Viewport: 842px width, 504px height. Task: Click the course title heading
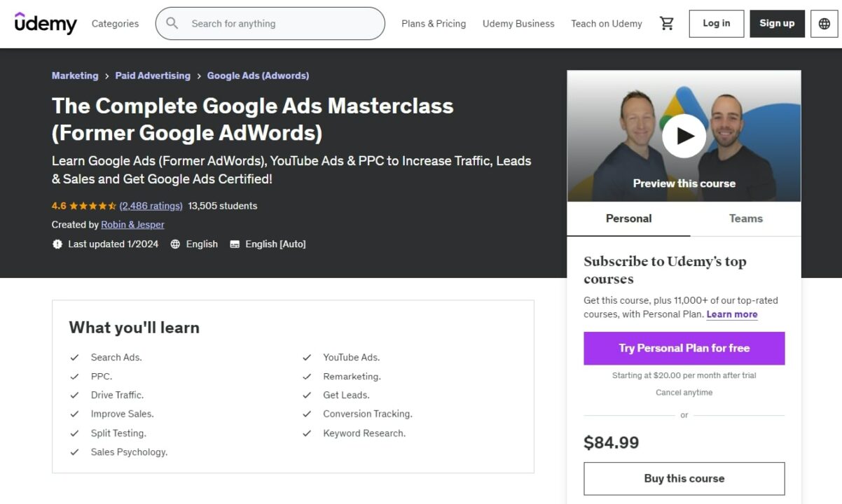tap(253, 119)
